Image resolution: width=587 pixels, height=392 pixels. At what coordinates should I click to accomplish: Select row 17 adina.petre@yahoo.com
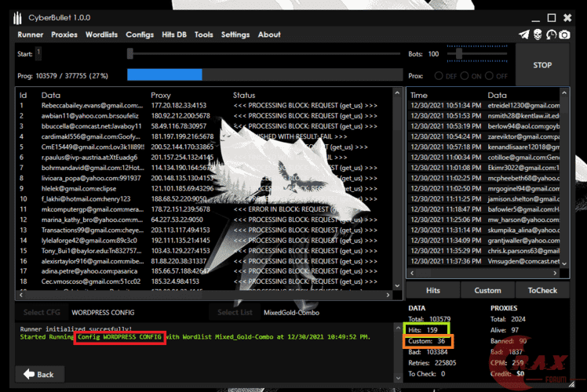pos(204,271)
